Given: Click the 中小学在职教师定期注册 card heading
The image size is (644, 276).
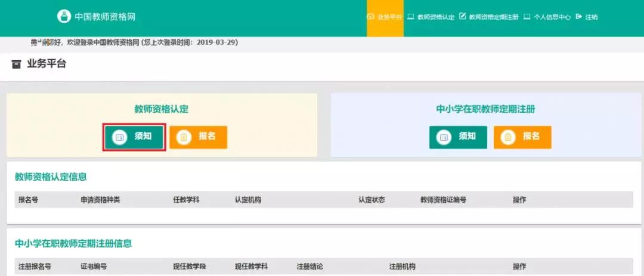Looking at the screenshot, I should click(x=485, y=110).
